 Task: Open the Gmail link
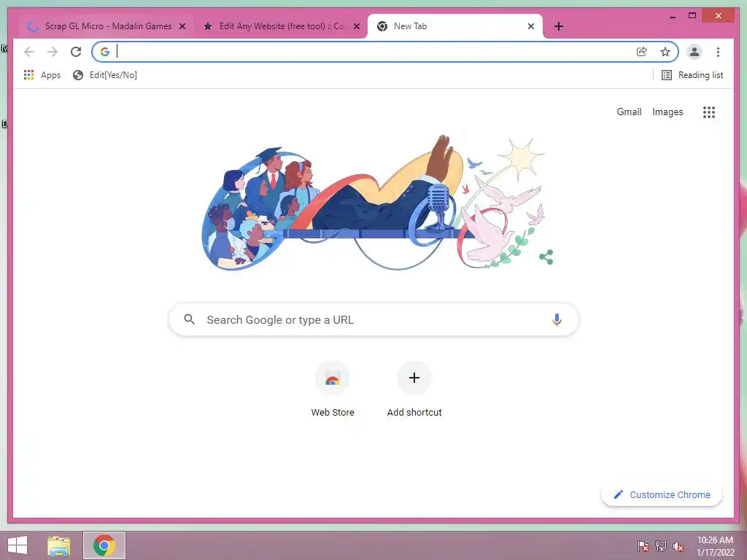point(629,112)
